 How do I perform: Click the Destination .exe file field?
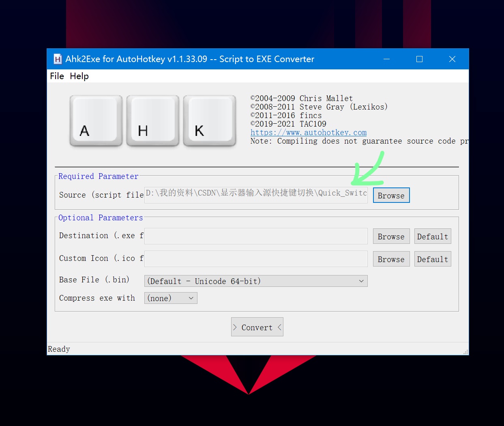tap(256, 236)
